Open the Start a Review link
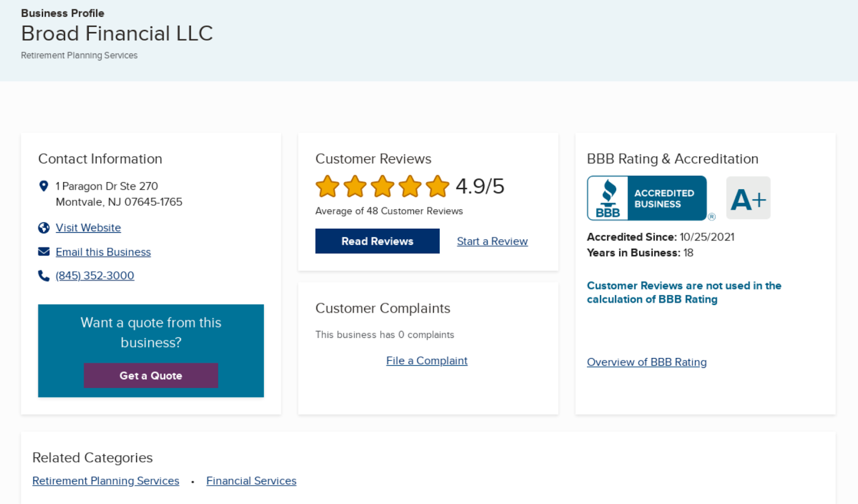 click(x=492, y=241)
